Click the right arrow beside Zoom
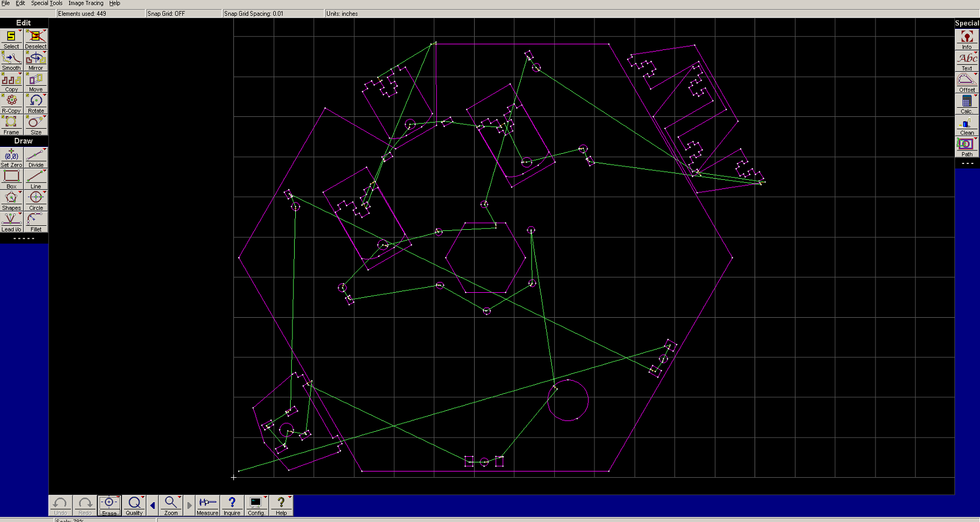The width and height of the screenshot is (980, 522). tap(189, 506)
